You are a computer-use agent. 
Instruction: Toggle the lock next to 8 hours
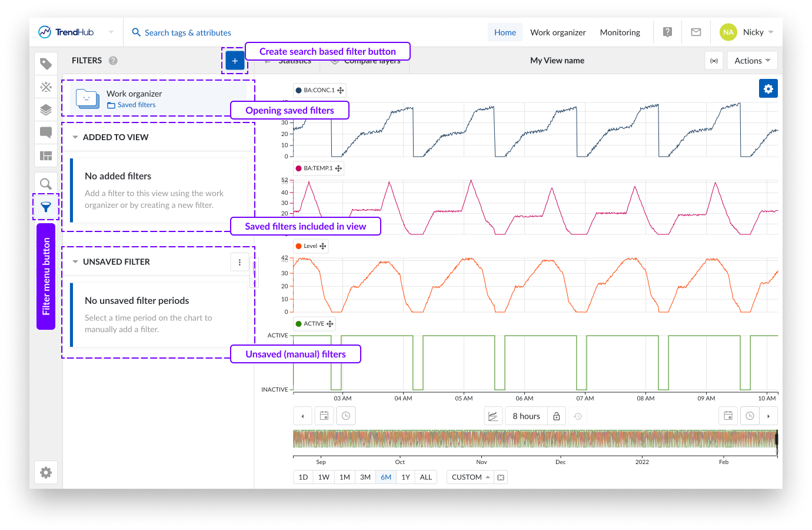click(557, 416)
